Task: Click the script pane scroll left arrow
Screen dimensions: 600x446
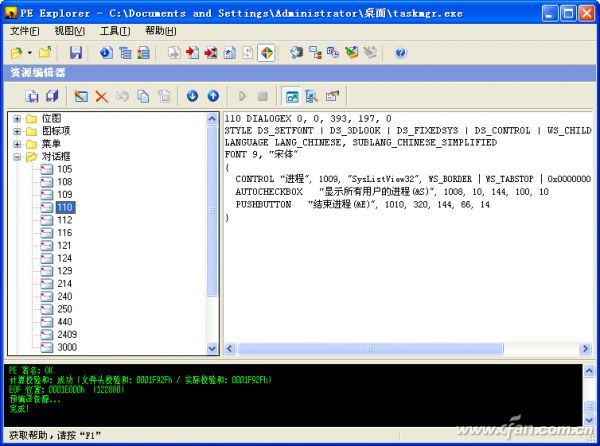Action: [230, 348]
